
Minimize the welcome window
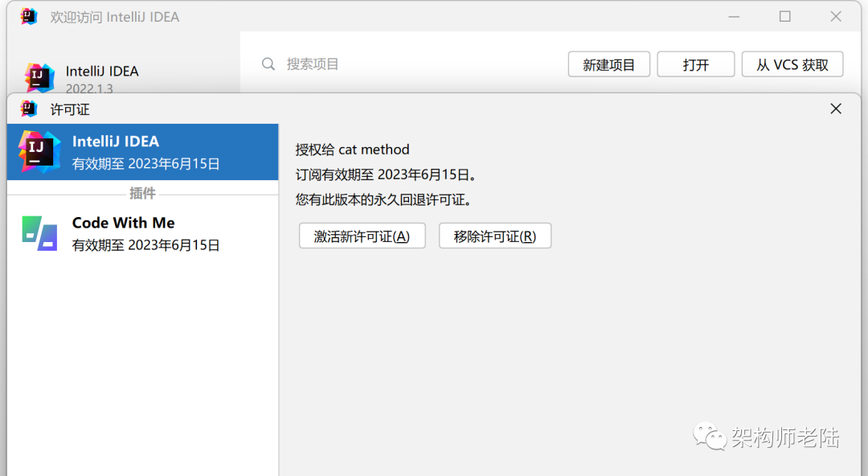coord(734,17)
